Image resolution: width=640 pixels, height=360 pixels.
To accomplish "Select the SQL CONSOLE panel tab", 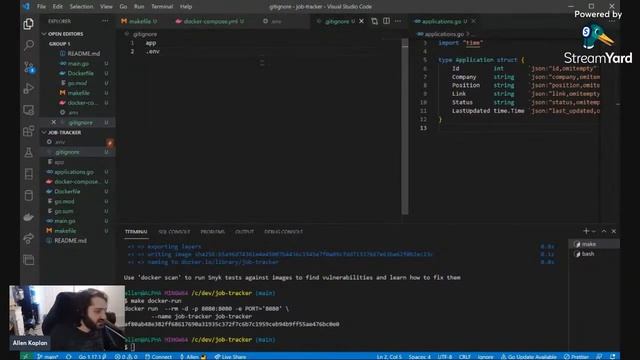I will 174,231.
